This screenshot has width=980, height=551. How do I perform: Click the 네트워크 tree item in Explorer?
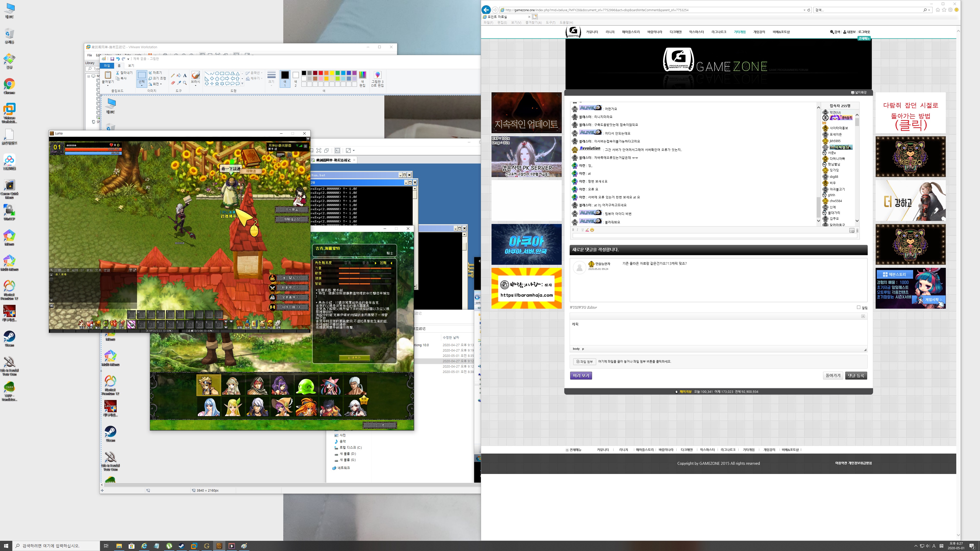coord(341,468)
